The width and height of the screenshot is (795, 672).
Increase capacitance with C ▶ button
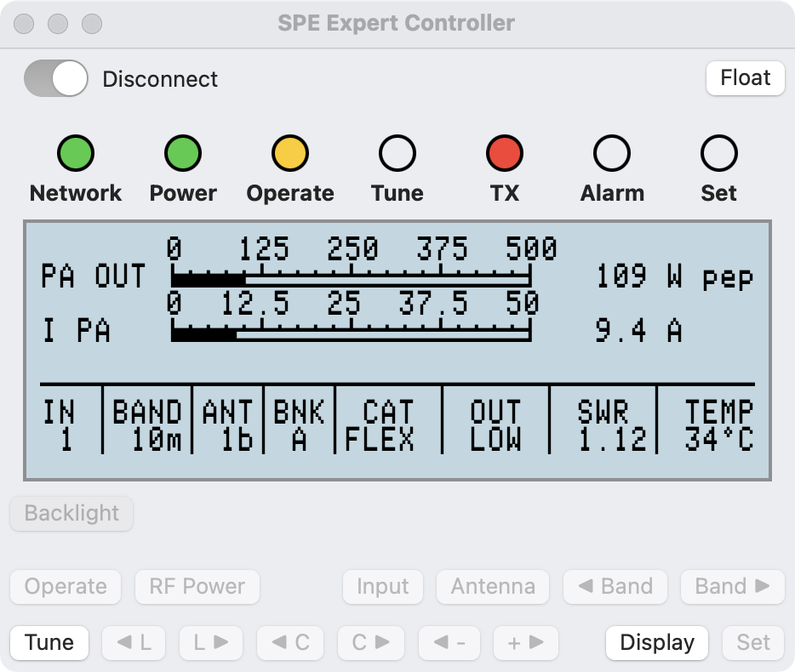tap(371, 642)
